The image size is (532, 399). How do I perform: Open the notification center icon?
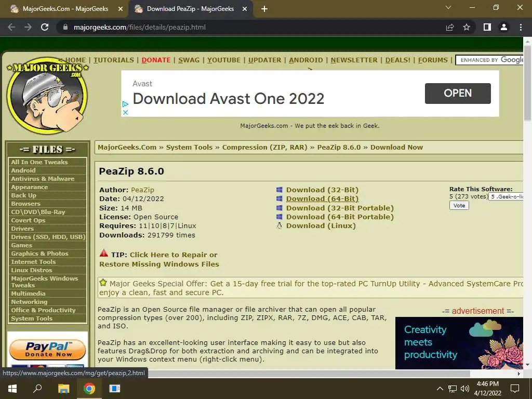[x=515, y=389]
